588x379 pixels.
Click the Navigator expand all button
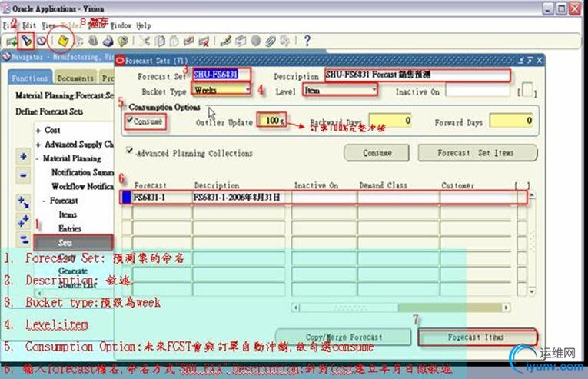pyautogui.click(x=23, y=221)
